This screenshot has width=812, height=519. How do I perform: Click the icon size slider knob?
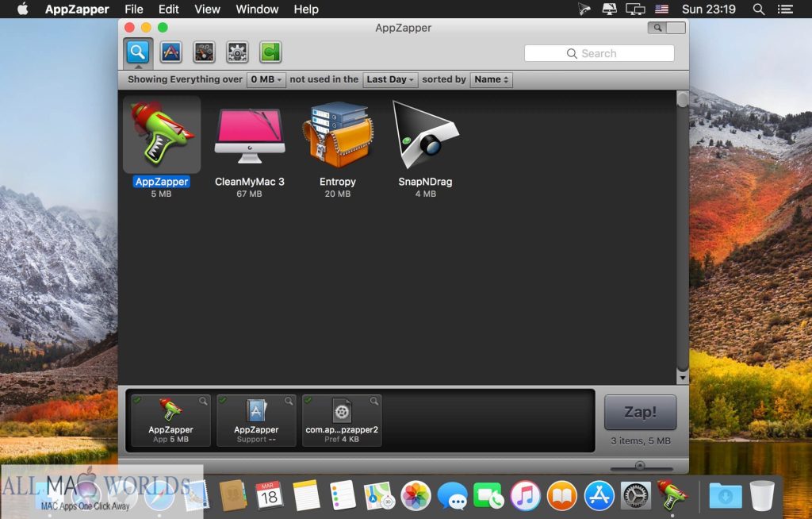[x=640, y=466]
